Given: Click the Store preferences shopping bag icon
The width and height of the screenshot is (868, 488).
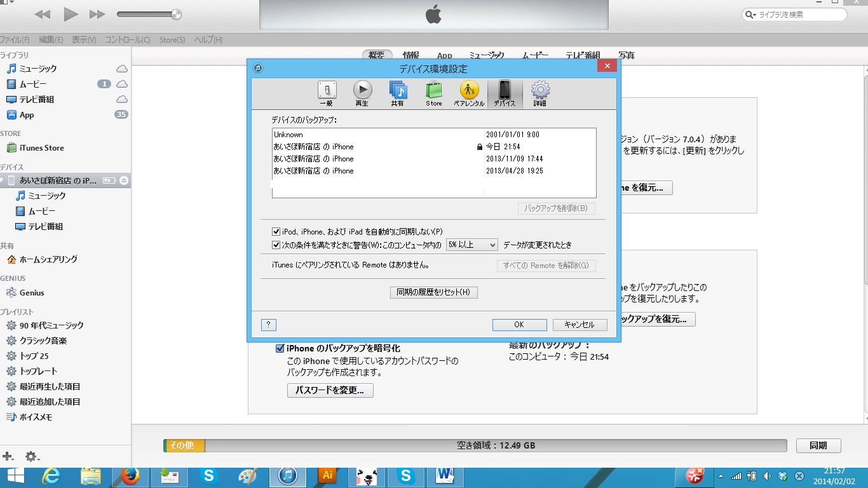Looking at the screenshot, I should click(433, 93).
